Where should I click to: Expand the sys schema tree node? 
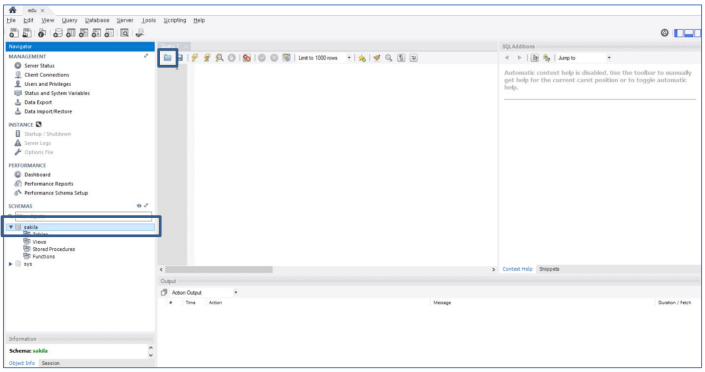pos(11,264)
